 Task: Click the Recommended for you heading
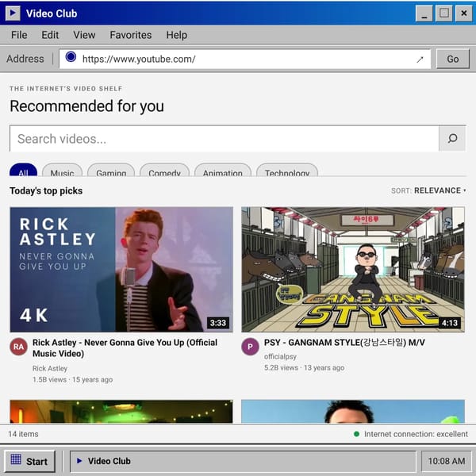(x=86, y=106)
